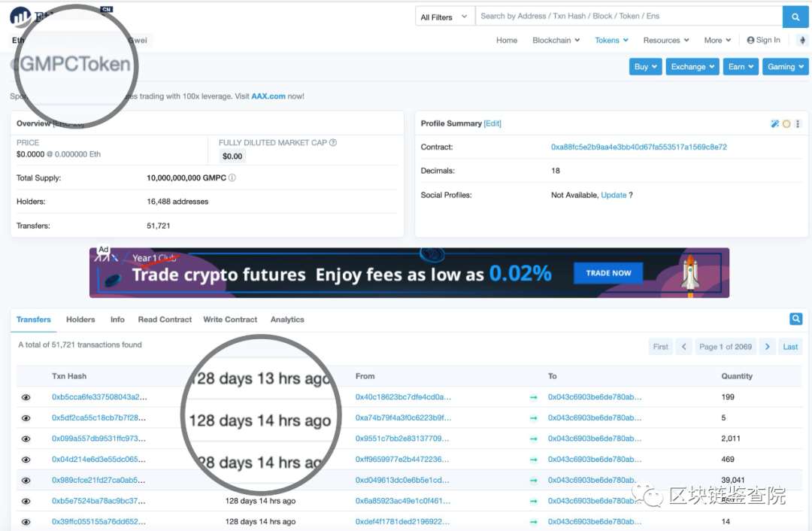Click the Last page button

coord(790,347)
